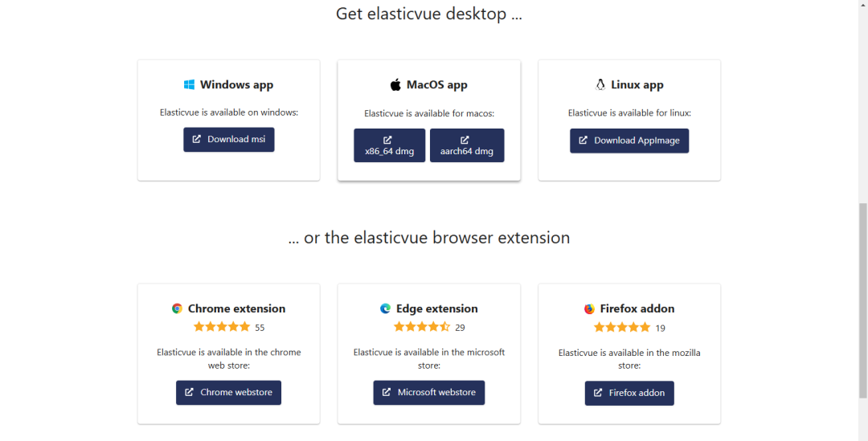The image size is (868, 441).
Task: Click the Windows app heading
Action: point(236,84)
